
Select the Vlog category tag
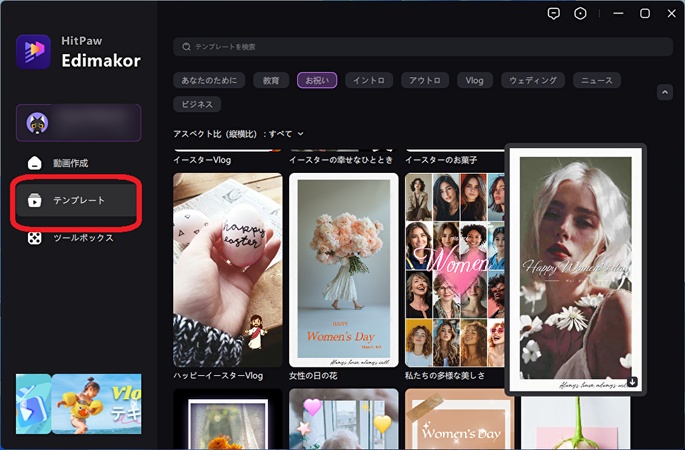click(475, 80)
